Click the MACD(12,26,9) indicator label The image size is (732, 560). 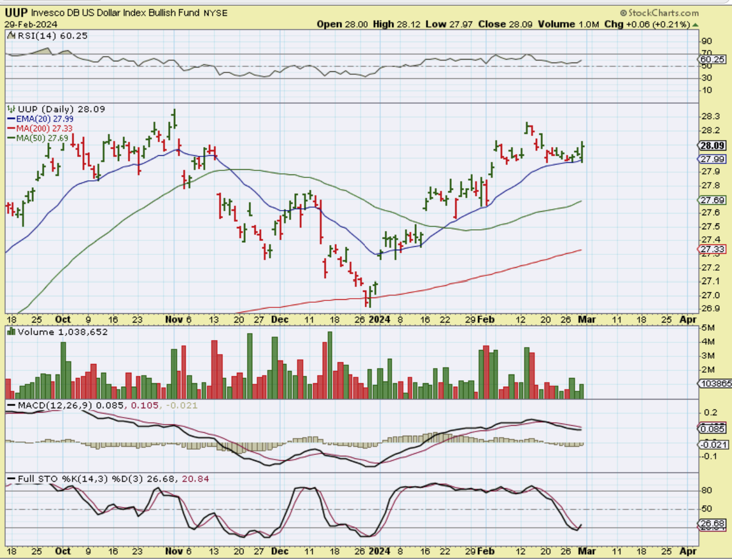pyautogui.click(x=55, y=405)
